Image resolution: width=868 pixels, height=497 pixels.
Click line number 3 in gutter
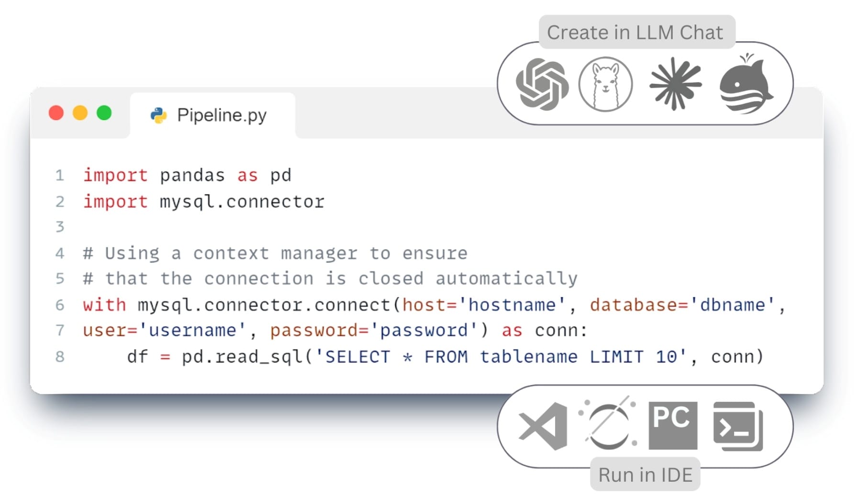[x=60, y=226]
